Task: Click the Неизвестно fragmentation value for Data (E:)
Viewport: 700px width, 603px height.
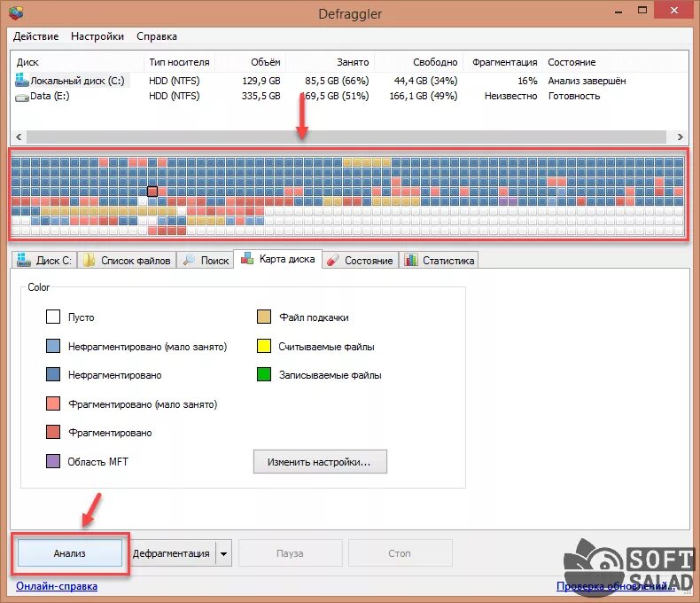Action: 510,96
